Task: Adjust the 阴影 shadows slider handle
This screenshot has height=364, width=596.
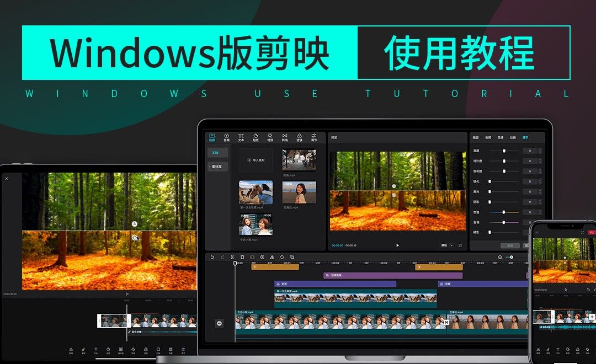Action: pos(489,202)
